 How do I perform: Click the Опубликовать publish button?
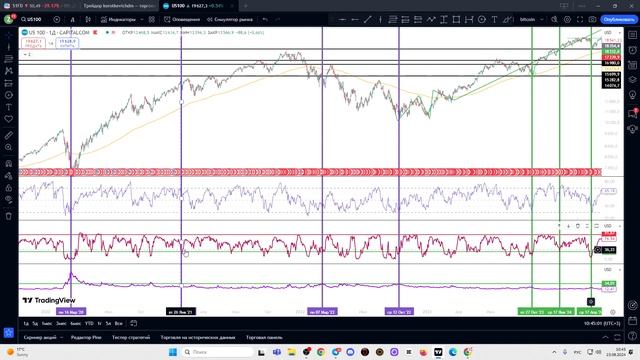click(x=619, y=19)
